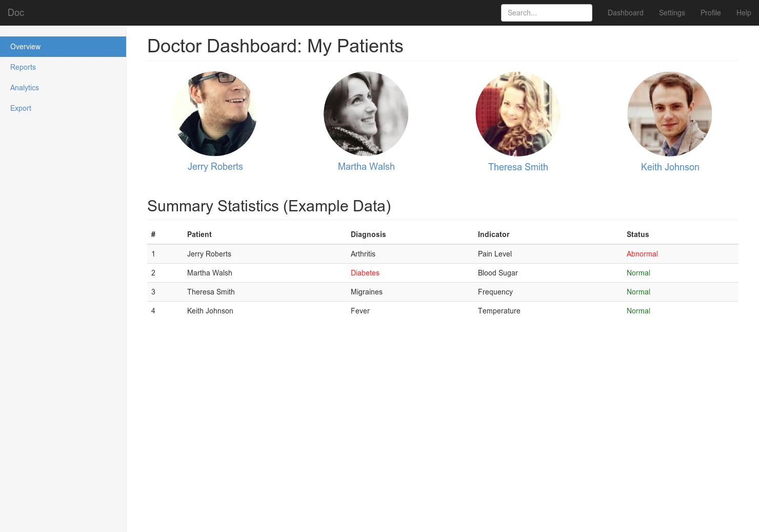The image size is (759, 532).
Task: Click the # column header
Action: [x=153, y=234]
